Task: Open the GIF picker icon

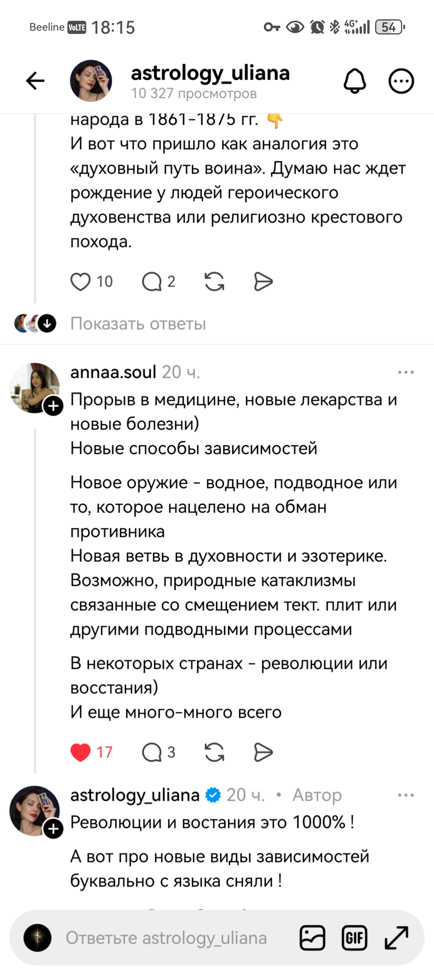Action: (355, 937)
